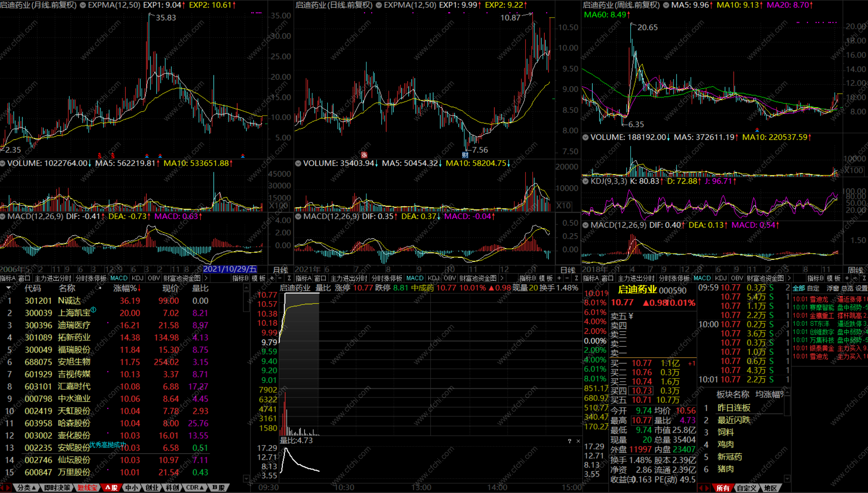The width and height of the screenshot is (868, 493).
Task: Toggle monthly chart EXPMA indicator circle button
Action: pos(83,5)
